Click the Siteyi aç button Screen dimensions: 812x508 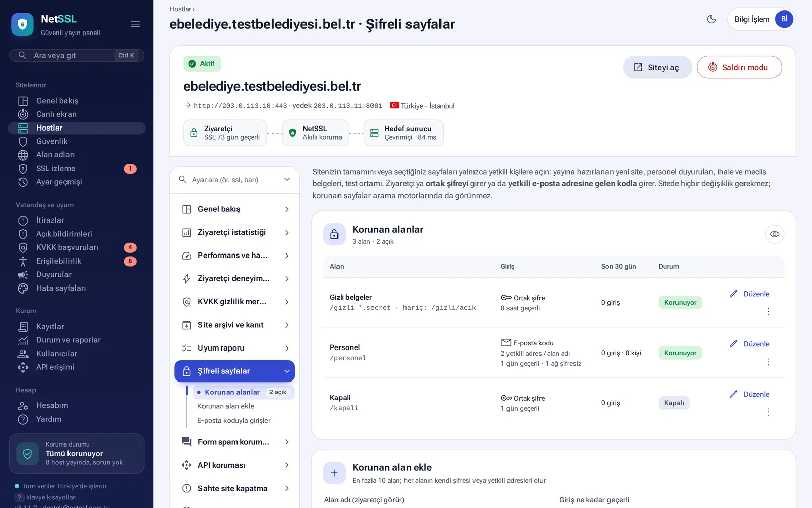point(657,67)
